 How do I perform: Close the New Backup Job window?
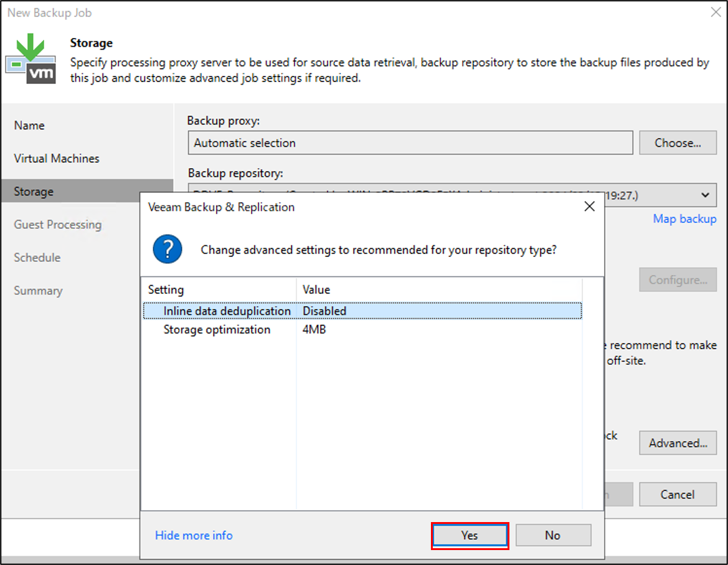pyautogui.click(x=716, y=12)
